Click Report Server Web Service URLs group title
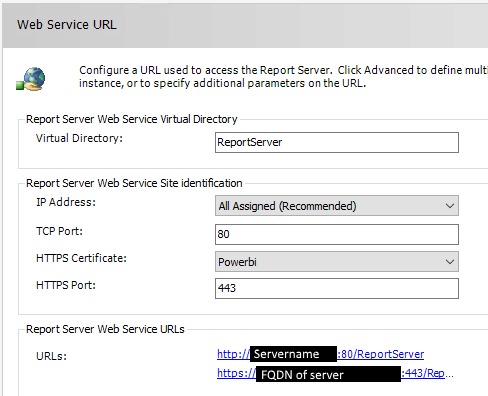 [x=105, y=329]
